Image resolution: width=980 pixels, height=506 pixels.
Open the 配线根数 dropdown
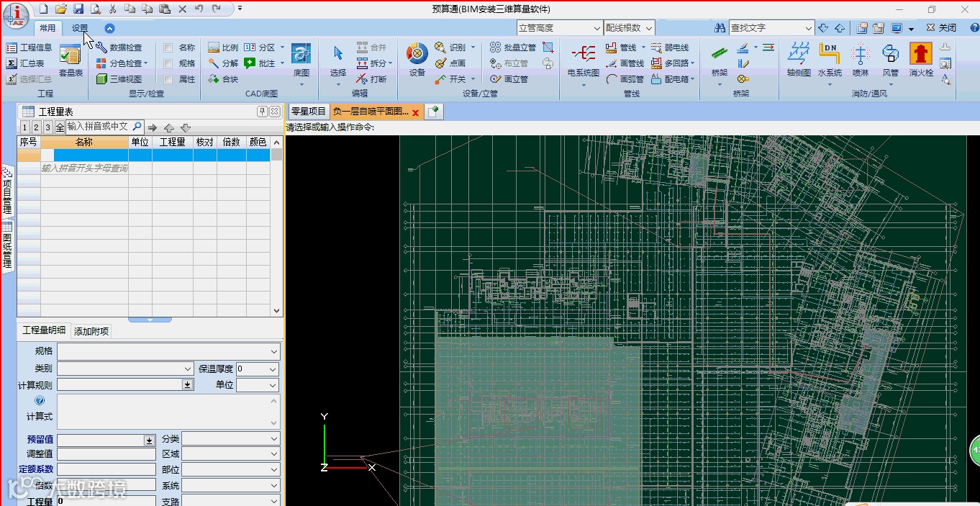648,28
